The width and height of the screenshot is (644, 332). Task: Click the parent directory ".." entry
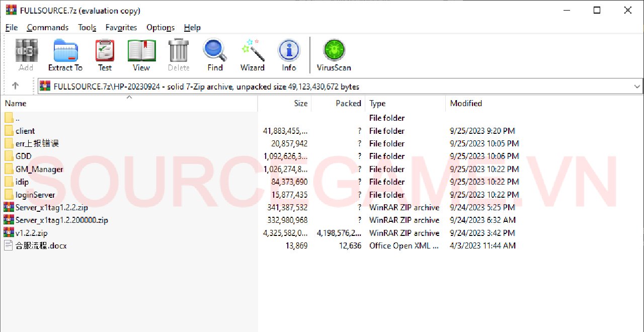pyautogui.click(x=18, y=118)
